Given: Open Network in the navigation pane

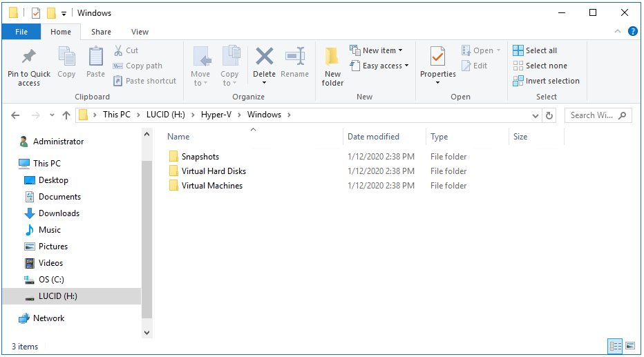Looking at the screenshot, I should point(48,318).
